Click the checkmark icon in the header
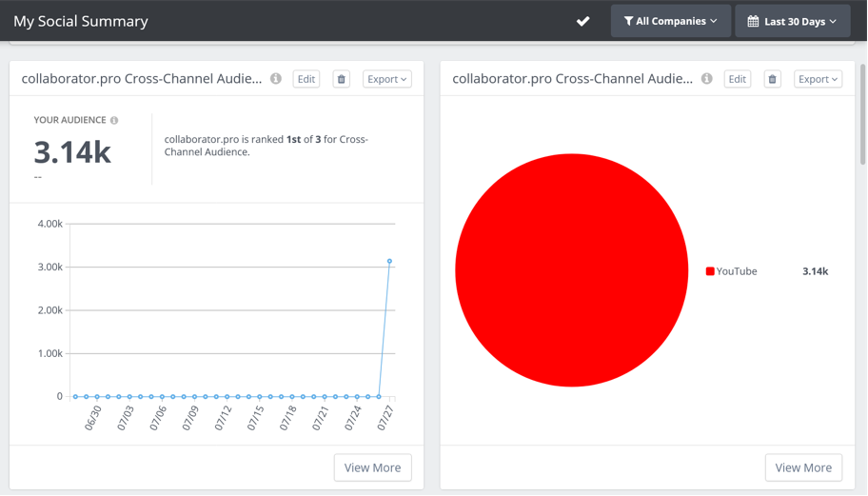 (582, 21)
